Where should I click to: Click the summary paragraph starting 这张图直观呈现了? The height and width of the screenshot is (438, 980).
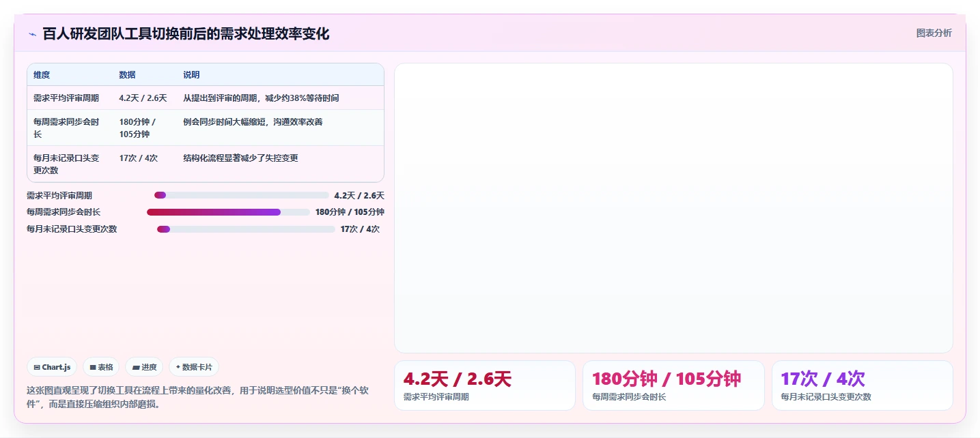[198, 397]
